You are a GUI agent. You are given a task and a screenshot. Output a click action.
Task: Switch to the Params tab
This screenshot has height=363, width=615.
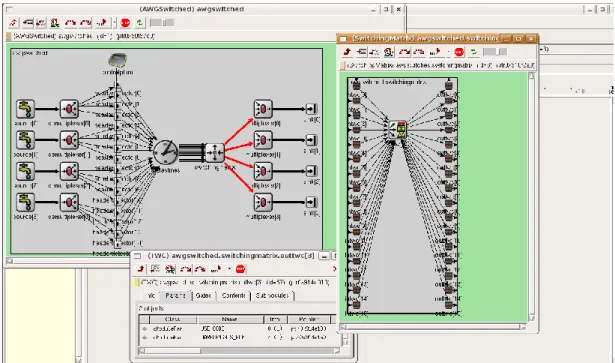click(175, 296)
